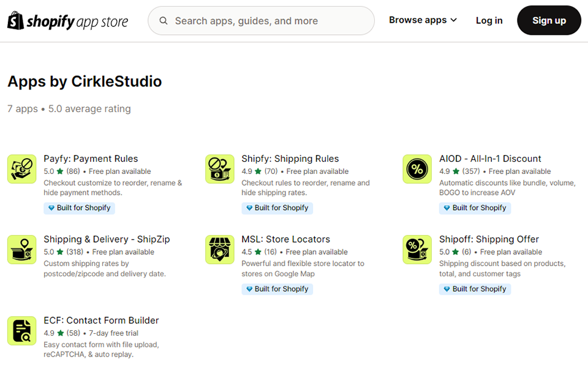The width and height of the screenshot is (588, 392).
Task: Open Shipfy Shipping Rules app icon
Action: point(220,169)
